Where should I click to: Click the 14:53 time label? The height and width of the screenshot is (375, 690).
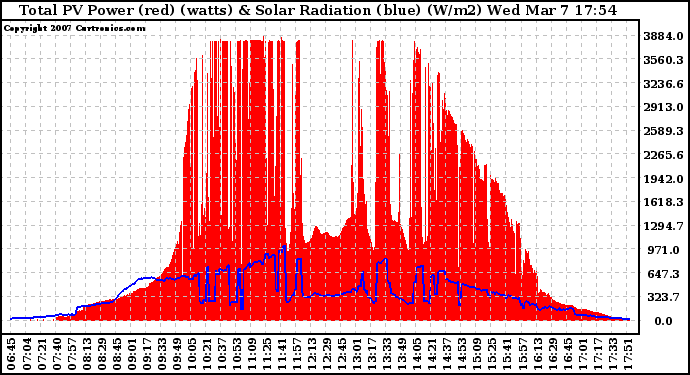[x=461, y=354]
